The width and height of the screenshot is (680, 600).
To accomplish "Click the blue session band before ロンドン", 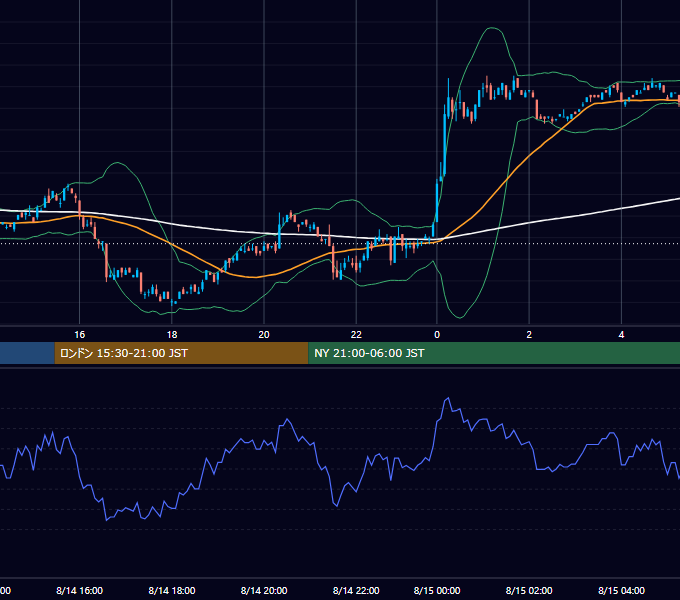I will 27,353.
